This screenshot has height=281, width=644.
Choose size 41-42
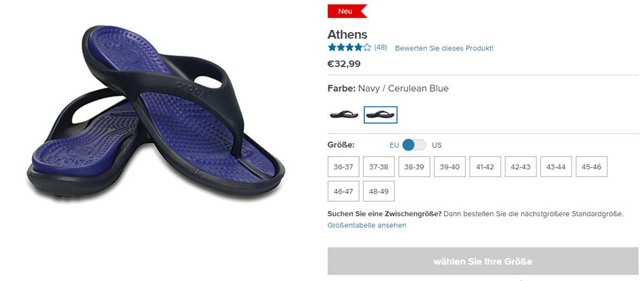(x=485, y=167)
